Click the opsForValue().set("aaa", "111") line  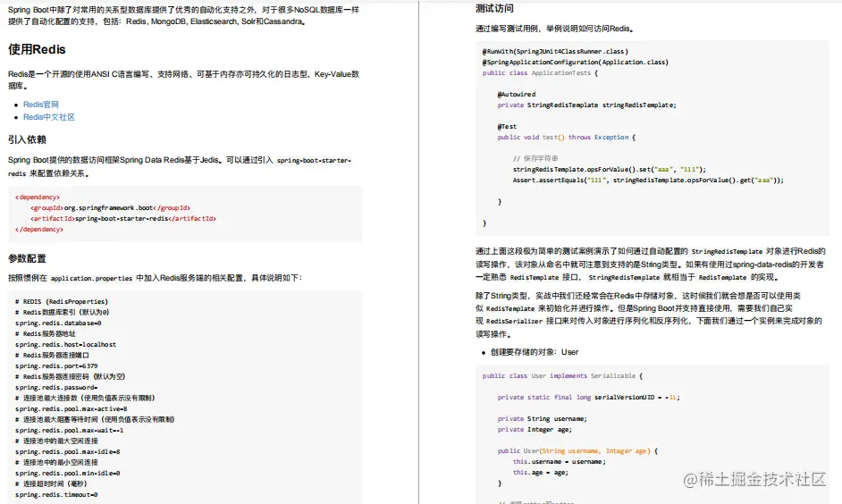(610, 170)
